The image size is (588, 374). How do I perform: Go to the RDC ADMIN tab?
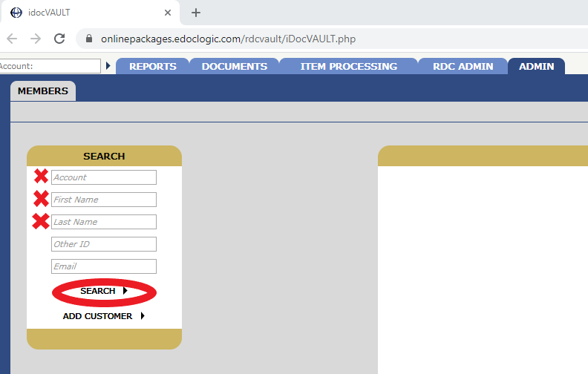point(463,66)
